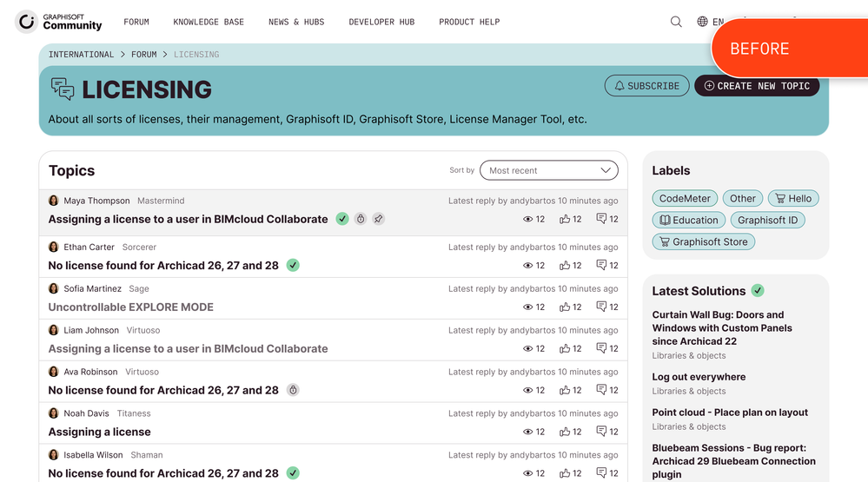Open the Knowledge Base menu
The height and width of the screenshot is (482, 868).
click(209, 22)
